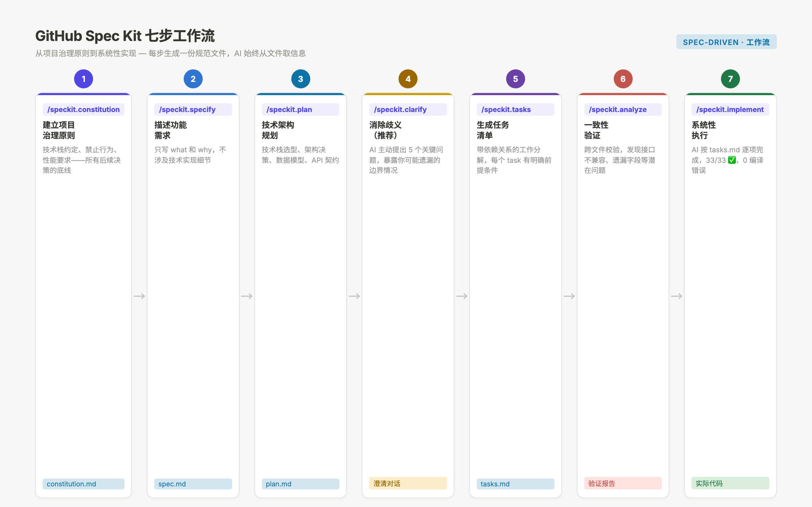The height and width of the screenshot is (507, 812).
Task: Click the green checkmark emoji after 33/33
Action: [732, 160]
